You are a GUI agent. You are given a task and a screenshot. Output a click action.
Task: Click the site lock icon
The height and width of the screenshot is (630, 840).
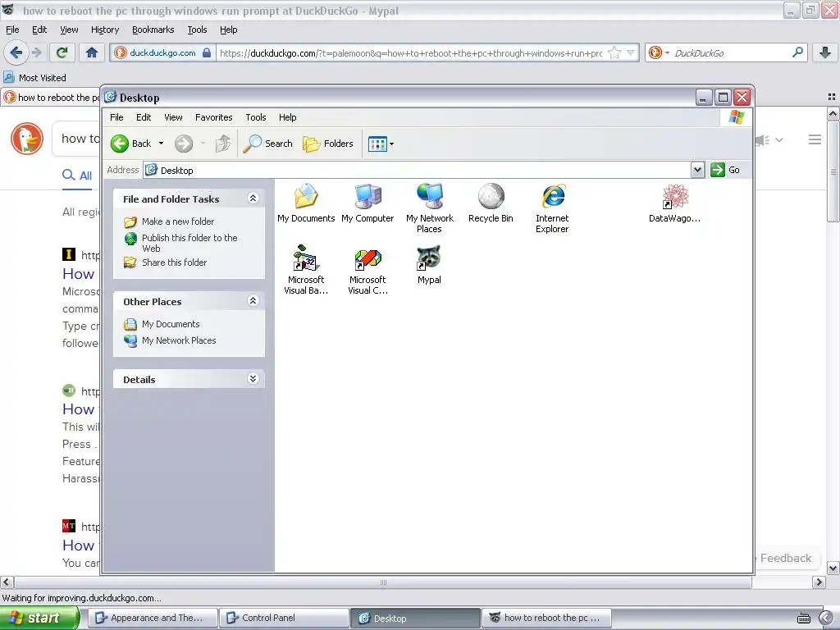click(207, 52)
